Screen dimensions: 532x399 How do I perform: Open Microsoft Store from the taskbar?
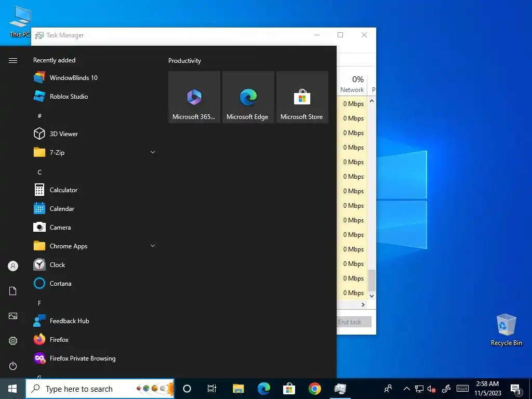pos(289,389)
